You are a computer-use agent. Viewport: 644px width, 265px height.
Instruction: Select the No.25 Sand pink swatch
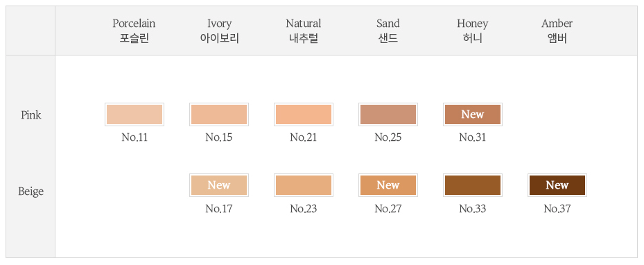388,114
